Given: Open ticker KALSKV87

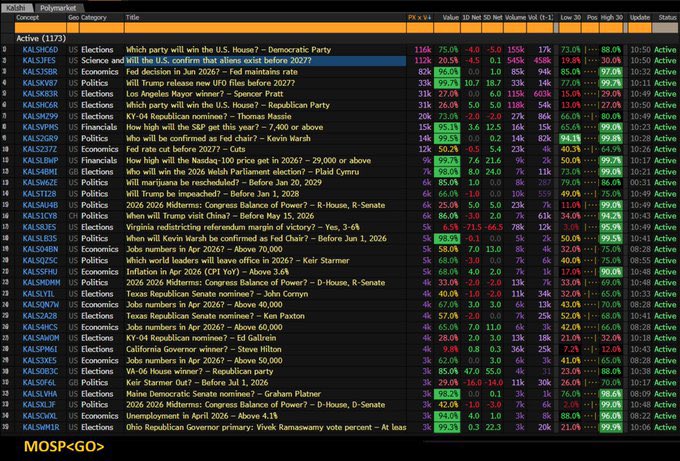Looking at the screenshot, I should (39, 83).
